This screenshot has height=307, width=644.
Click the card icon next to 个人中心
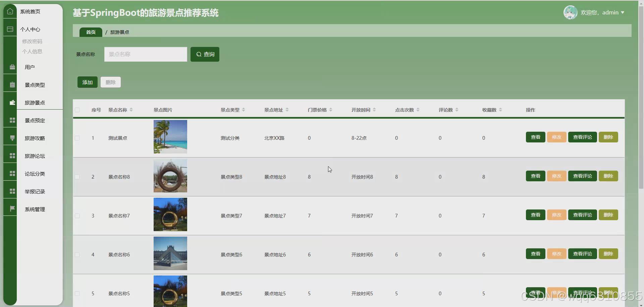(10, 29)
